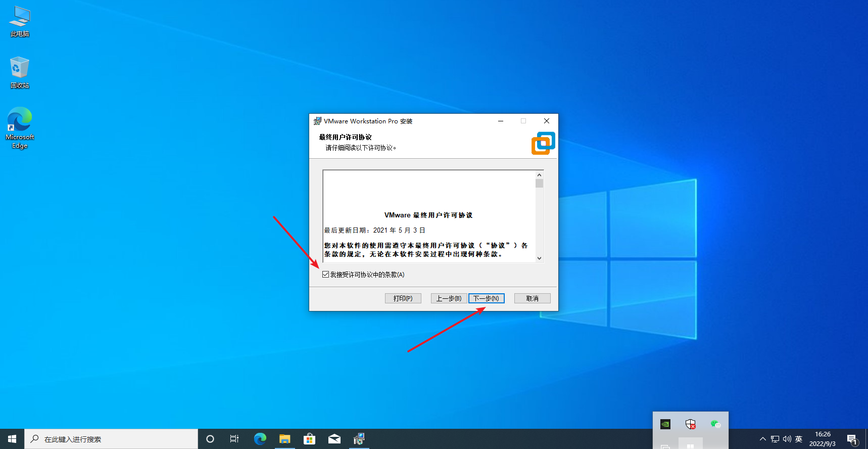Click the license scrollbar up arrow
This screenshot has height=449, width=868.
tap(540, 175)
